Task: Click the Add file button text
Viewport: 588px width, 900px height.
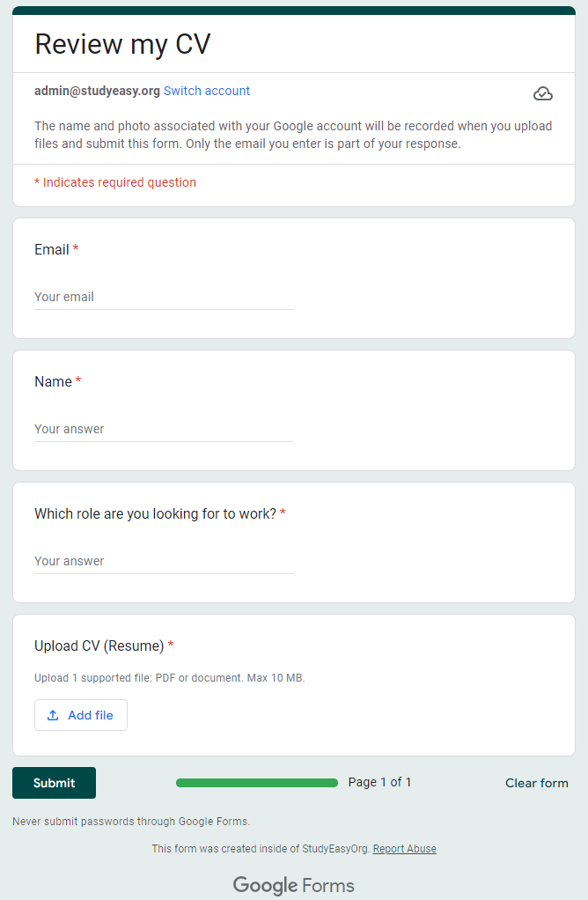Action: (91, 715)
